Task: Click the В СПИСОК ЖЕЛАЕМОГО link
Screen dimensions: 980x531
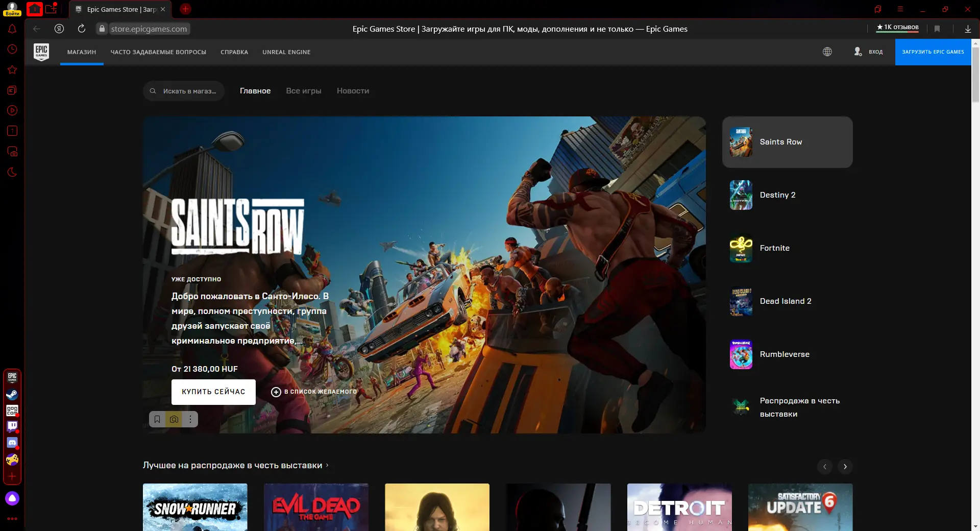Action: click(321, 392)
